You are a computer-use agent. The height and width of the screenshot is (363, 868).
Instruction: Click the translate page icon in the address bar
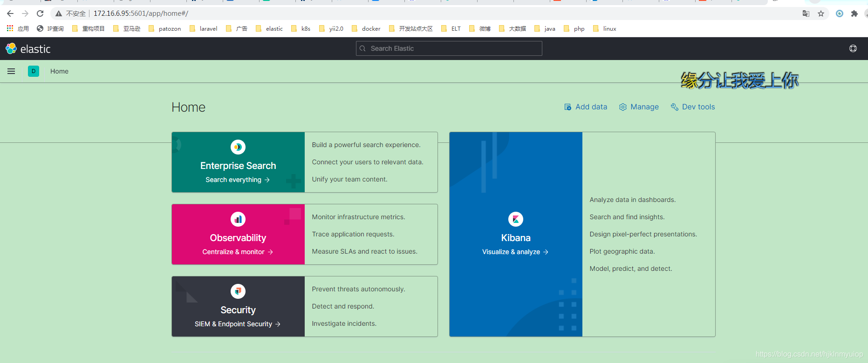[x=806, y=13]
